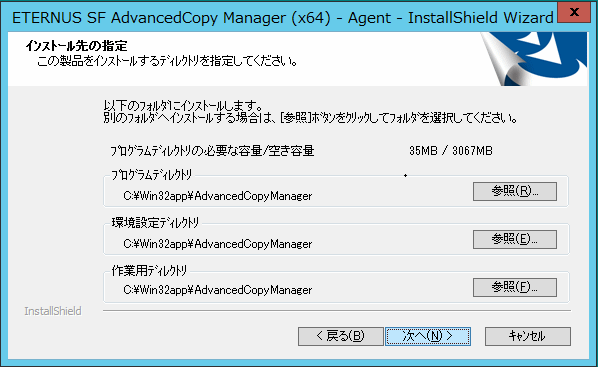
Task: Go back with the 戻る(B) button
Action: [x=340, y=336]
